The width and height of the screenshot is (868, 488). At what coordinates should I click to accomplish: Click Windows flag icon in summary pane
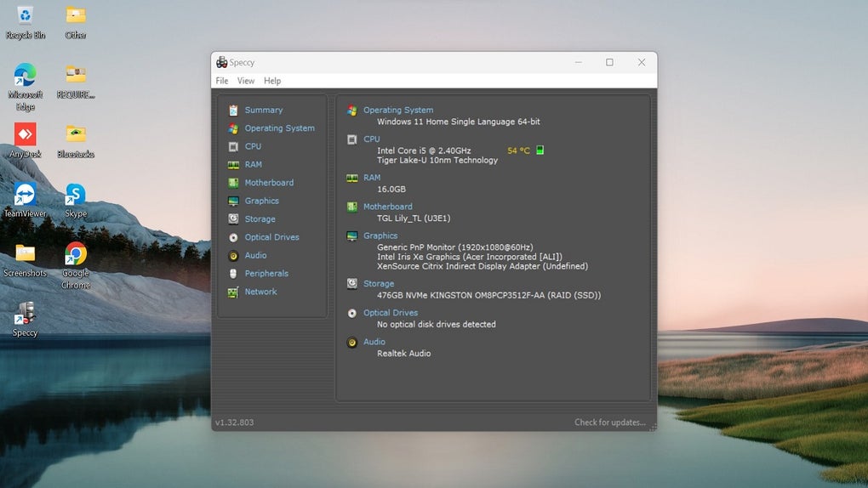pyautogui.click(x=352, y=111)
